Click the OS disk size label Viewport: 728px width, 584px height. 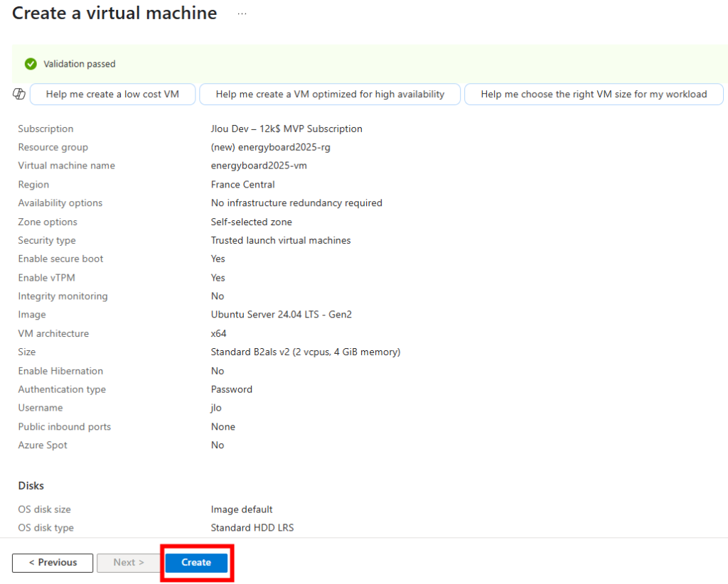[45, 509]
